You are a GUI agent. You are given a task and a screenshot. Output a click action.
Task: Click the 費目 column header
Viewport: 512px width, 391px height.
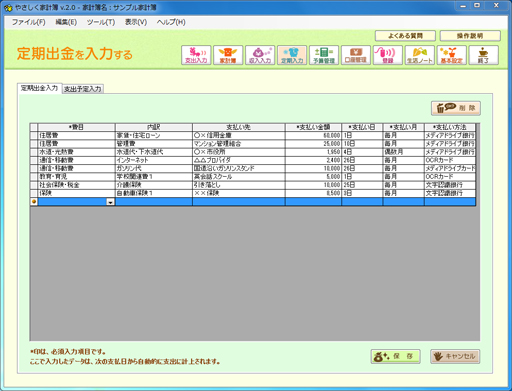click(76, 127)
